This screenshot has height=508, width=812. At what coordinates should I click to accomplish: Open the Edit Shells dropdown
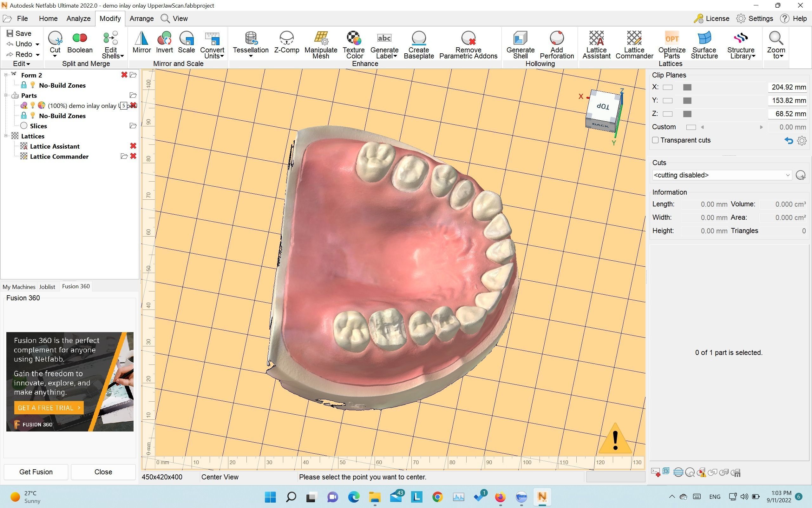(x=113, y=56)
